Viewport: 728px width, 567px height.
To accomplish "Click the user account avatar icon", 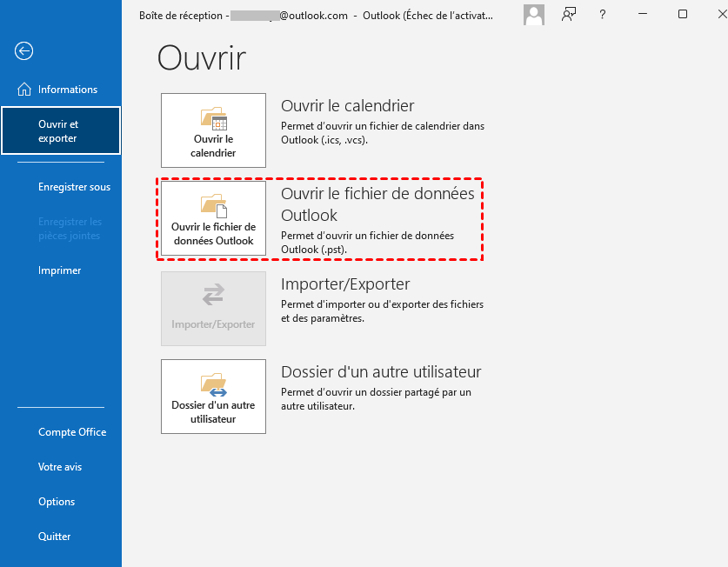I will click(x=534, y=15).
